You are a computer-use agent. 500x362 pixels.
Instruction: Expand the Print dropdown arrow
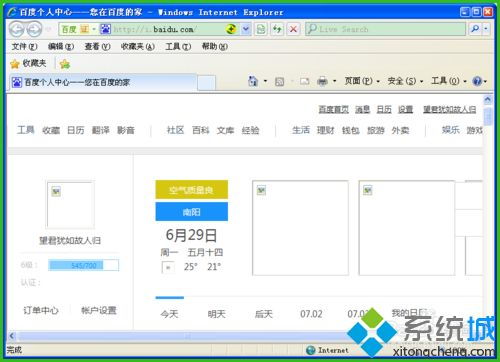tap(334, 81)
